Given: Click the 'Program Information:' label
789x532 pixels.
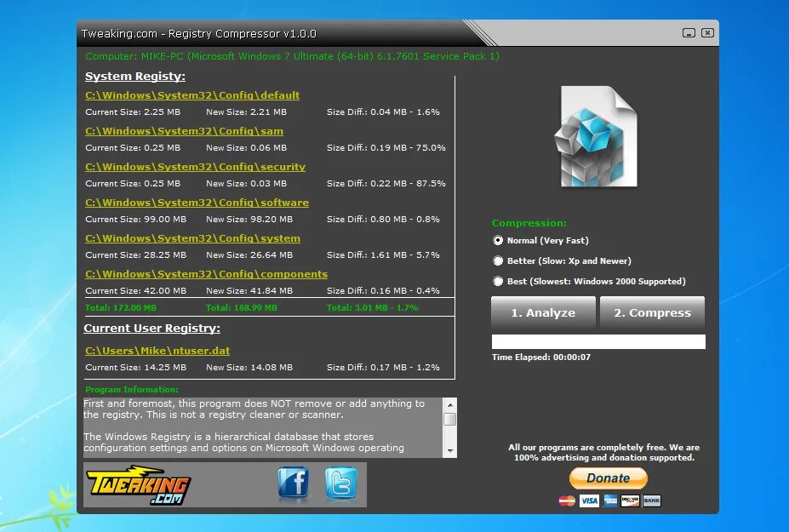Looking at the screenshot, I should [x=131, y=389].
